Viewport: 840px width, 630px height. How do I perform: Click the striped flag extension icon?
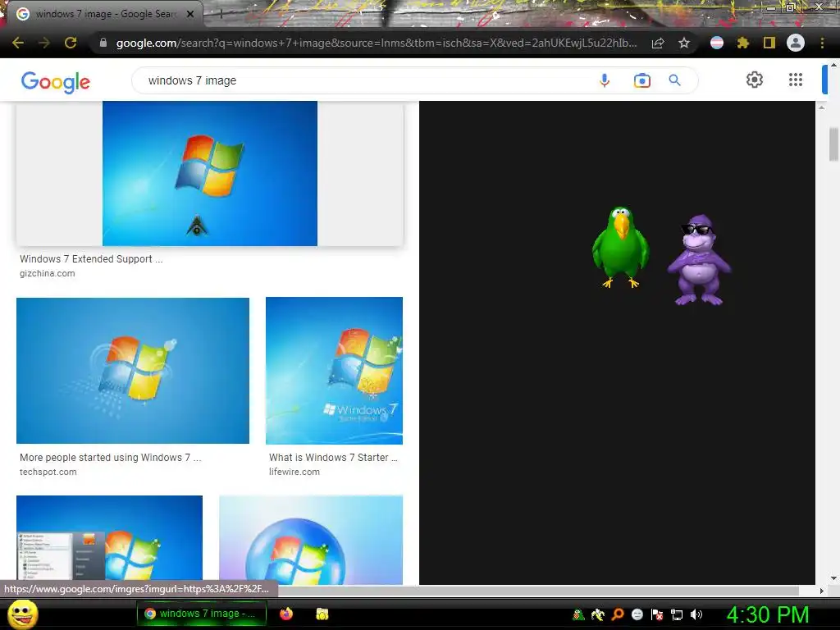click(x=717, y=43)
